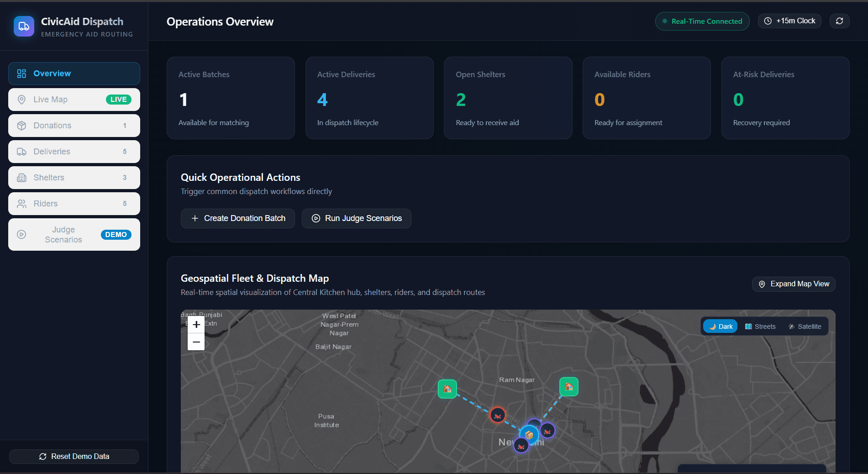Click the right green shelter marker near Ram Nagar
868x474 pixels.
coord(569,387)
